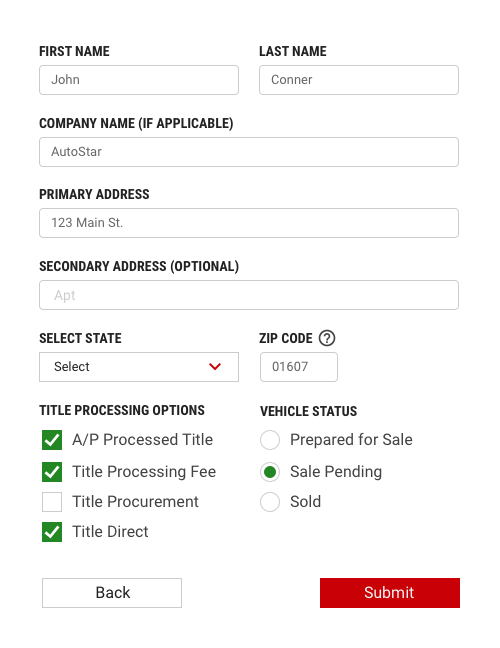Uncheck the A/P Processed Title checkbox
500x648 pixels.
pos(52,440)
